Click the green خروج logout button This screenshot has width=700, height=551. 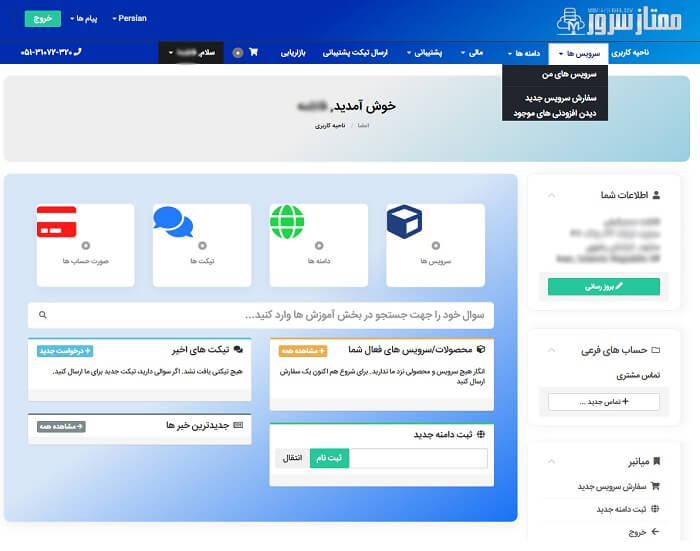(43, 18)
